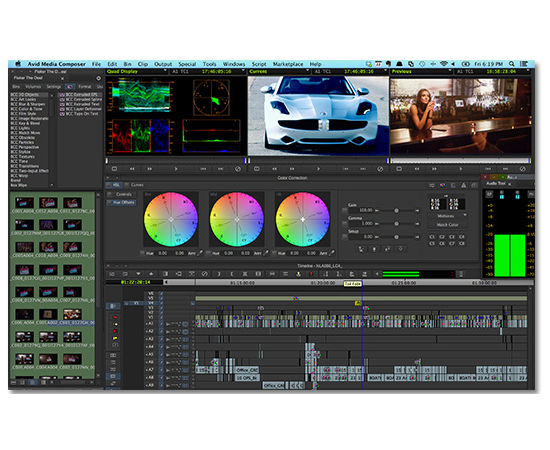Click the fast menu icon in project window
The image size is (550, 450).
(99, 78)
